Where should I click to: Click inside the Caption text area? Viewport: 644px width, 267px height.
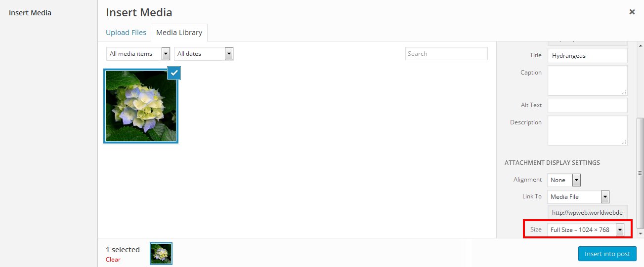(587, 80)
